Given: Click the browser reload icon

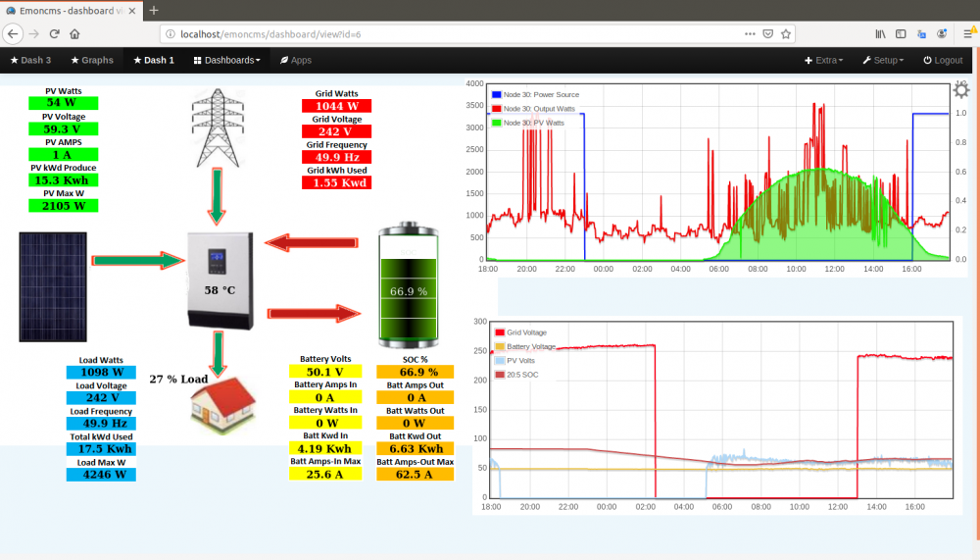Looking at the screenshot, I should [54, 33].
